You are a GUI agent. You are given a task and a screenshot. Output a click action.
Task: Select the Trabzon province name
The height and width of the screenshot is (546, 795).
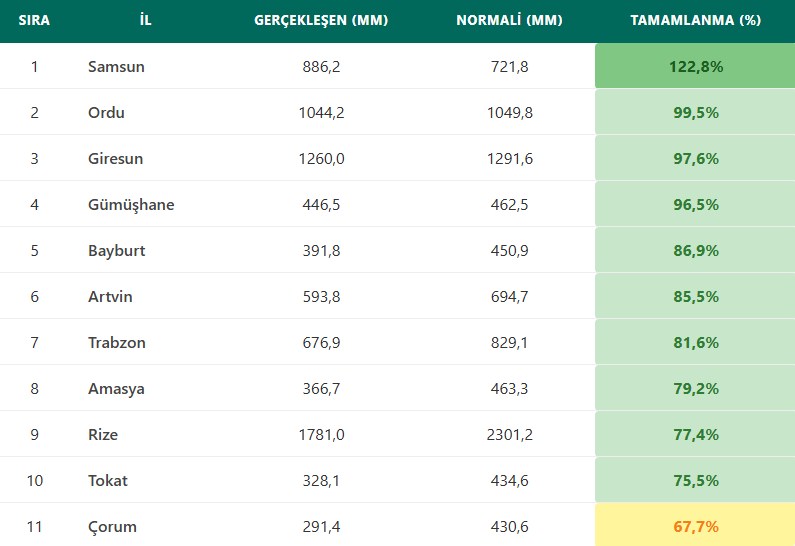tap(117, 343)
